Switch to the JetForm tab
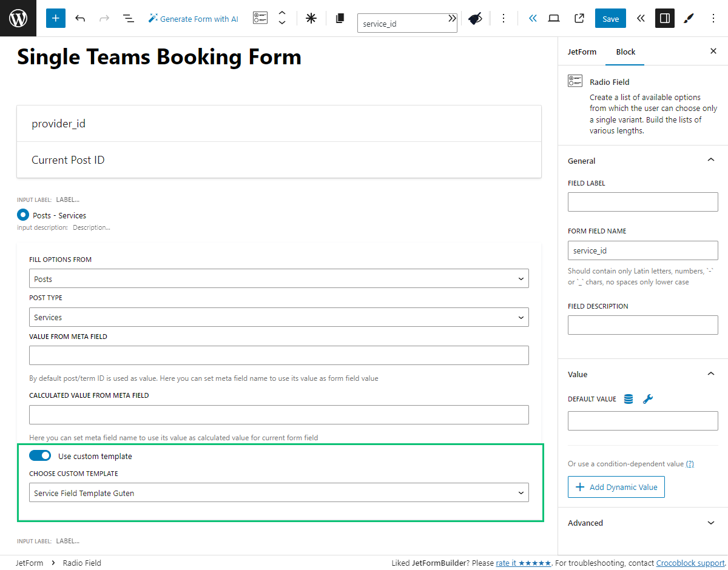This screenshot has height=570, width=728. click(582, 52)
